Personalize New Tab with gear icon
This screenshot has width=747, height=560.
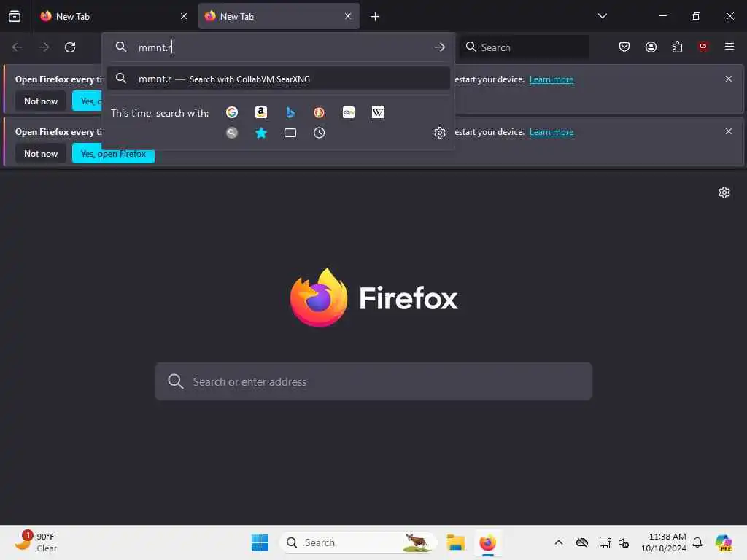[724, 192]
